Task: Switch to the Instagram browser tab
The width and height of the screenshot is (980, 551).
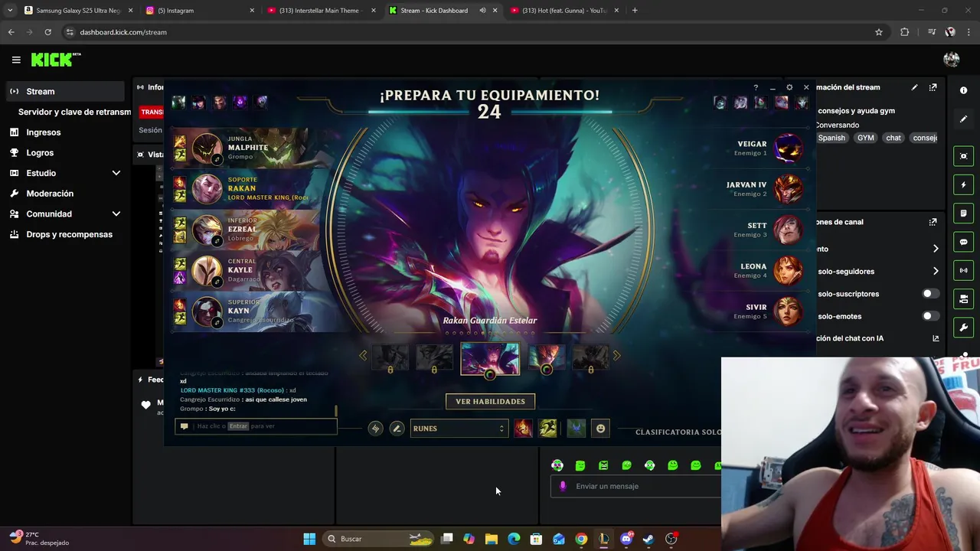Action: click(201, 11)
